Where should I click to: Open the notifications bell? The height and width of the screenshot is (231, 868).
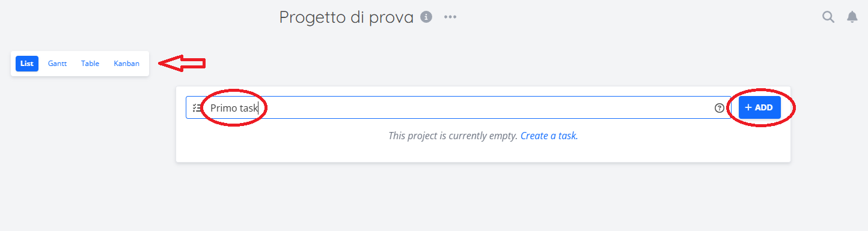pyautogui.click(x=852, y=17)
